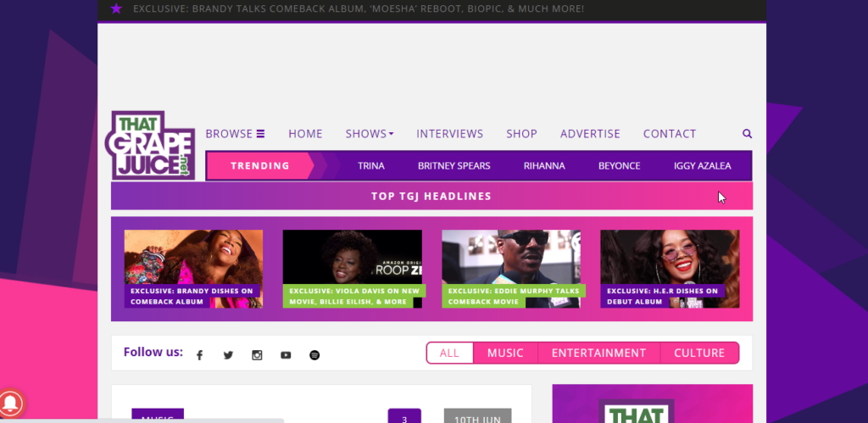The image size is (868, 423).
Task: Click the Trending label arrow
Action: pos(260,165)
